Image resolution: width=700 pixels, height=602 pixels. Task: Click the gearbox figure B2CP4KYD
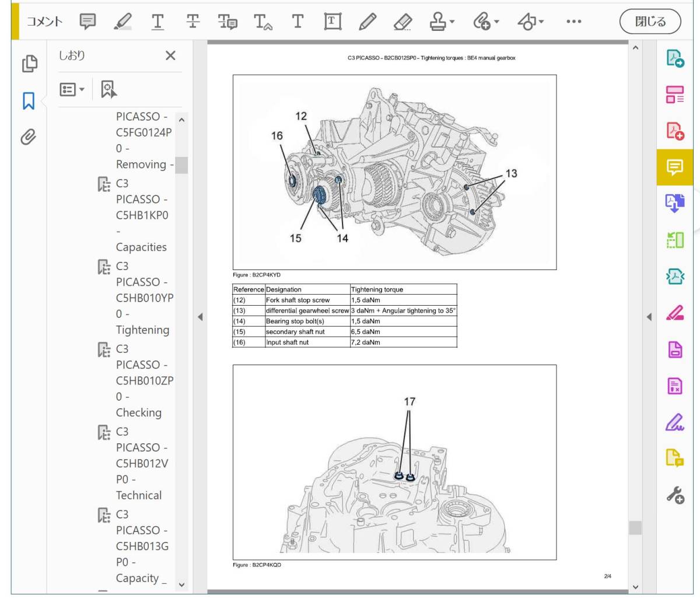point(394,172)
